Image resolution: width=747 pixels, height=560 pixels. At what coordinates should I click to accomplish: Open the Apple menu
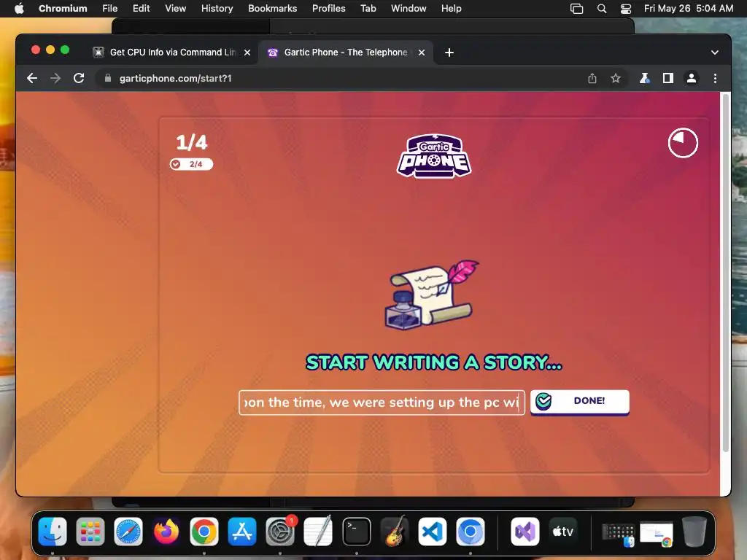(19, 9)
